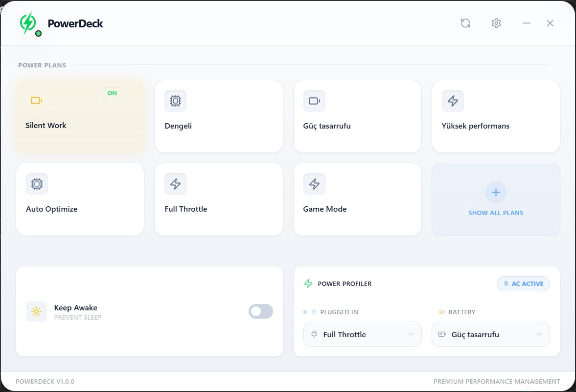Viewport: 576px width, 392px height.
Task: Expand chevron of Full Throttle dropdown
Action: 411,334
